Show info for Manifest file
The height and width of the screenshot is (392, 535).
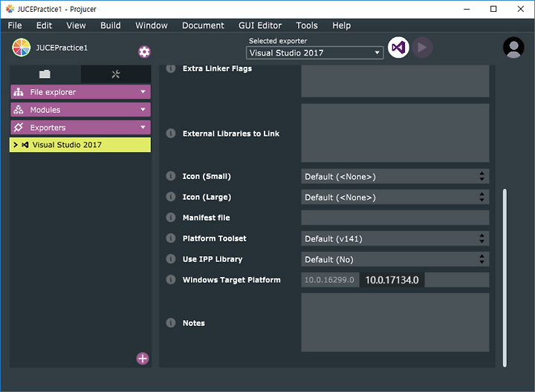click(171, 218)
